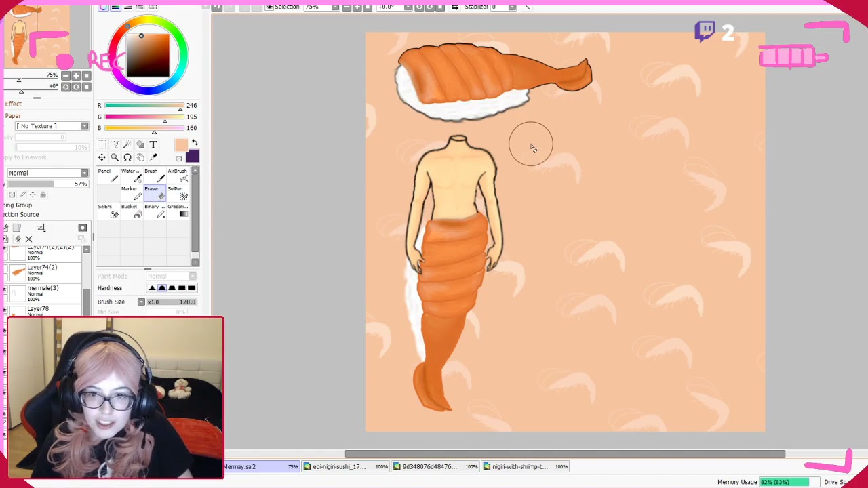
Task: Click tool tray scroll down arrow
Action: coord(195,262)
